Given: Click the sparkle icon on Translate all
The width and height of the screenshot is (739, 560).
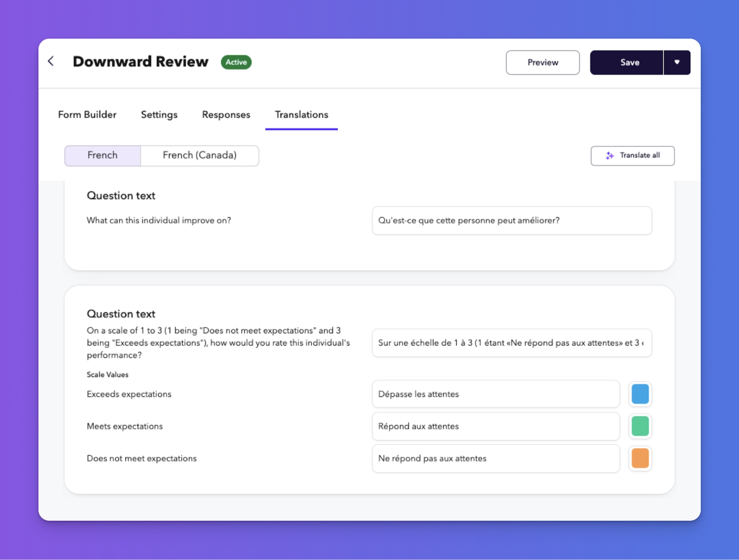Looking at the screenshot, I should click(609, 156).
